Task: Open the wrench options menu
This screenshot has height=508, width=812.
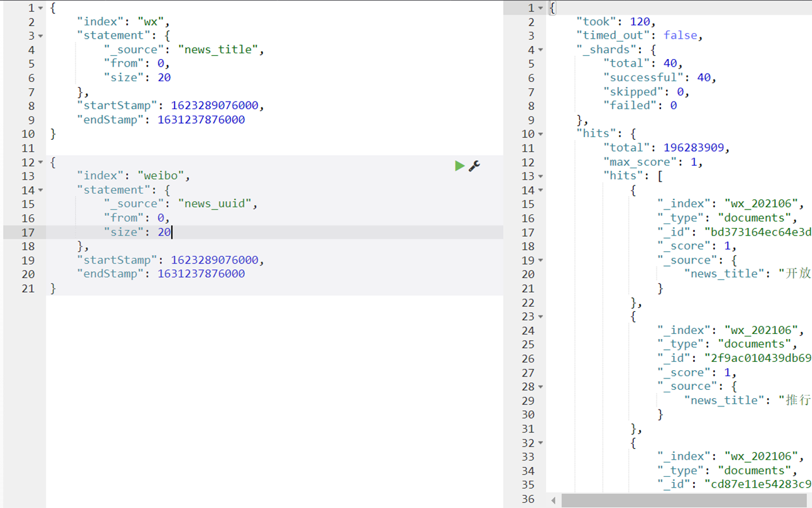Action: point(475,166)
